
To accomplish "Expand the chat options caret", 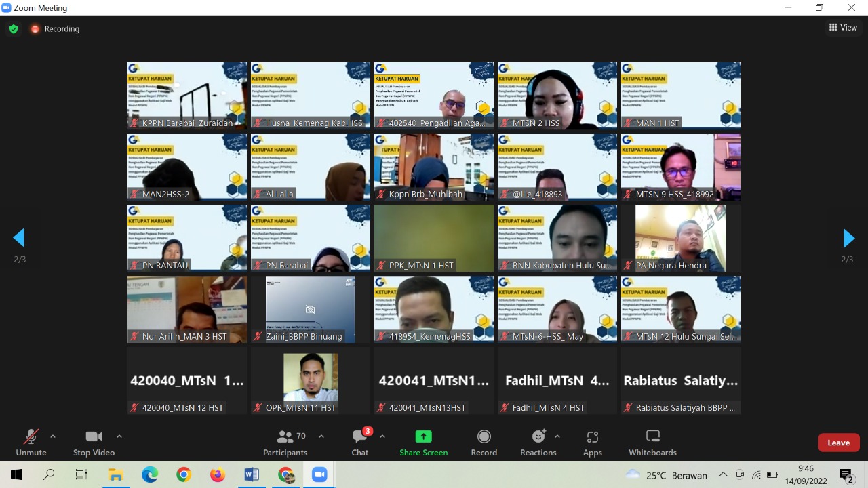I will click(x=382, y=436).
